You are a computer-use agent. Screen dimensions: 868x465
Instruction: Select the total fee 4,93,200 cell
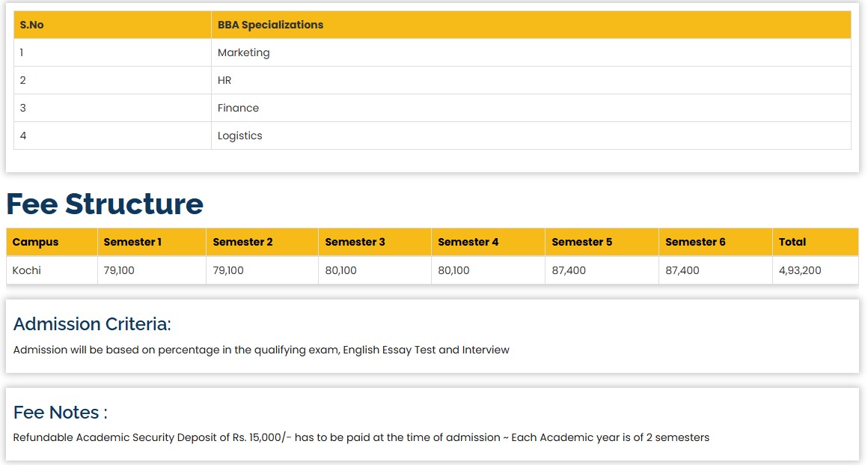(x=799, y=270)
